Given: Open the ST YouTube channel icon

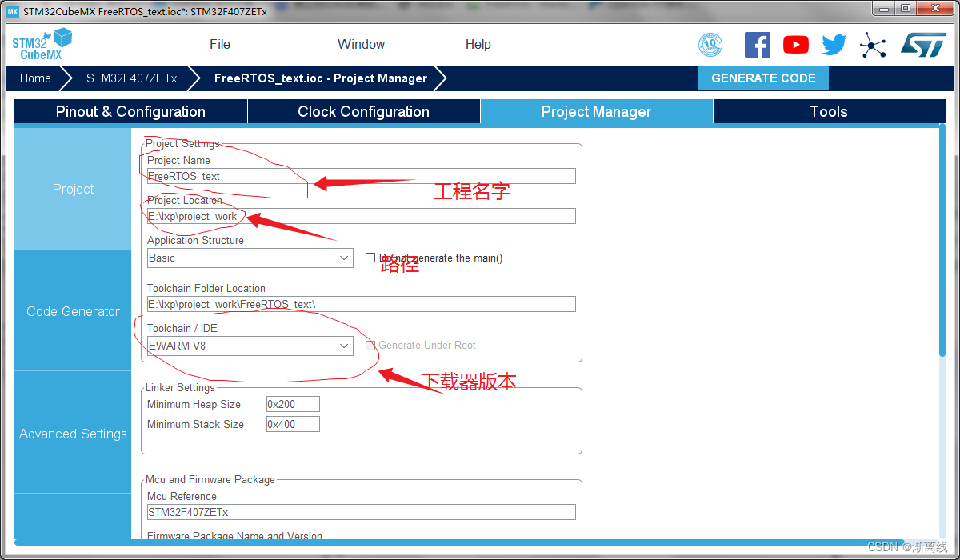Looking at the screenshot, I should pyautogui.click(x=796, y=45).
